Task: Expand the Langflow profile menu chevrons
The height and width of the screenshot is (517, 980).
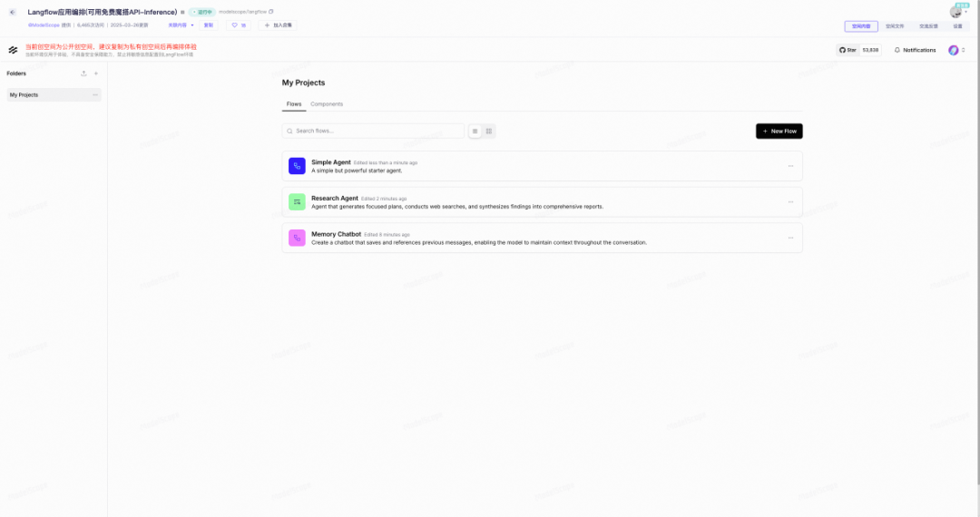Action: (963, 50)
